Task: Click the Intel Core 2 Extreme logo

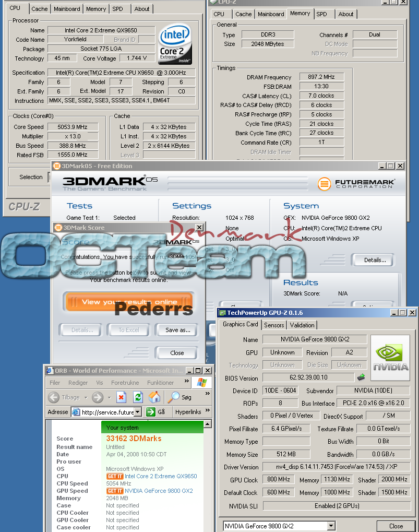Action: [175, 44]
